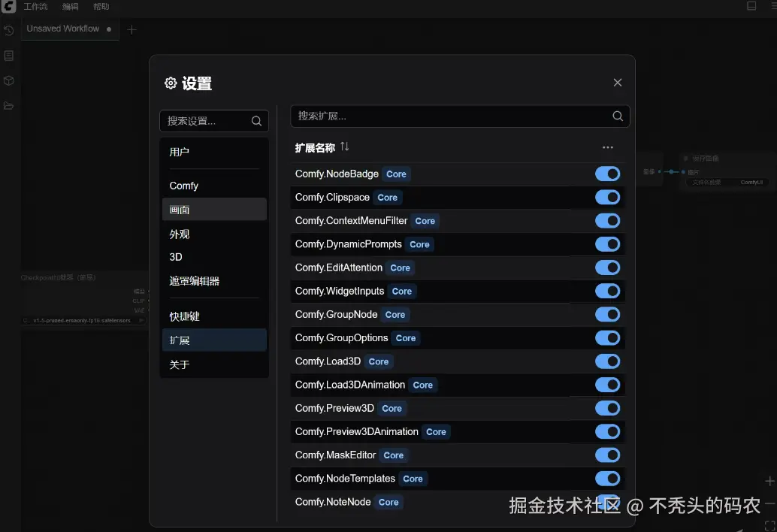Screen dimensions: 777x532
Task: Toggle Comfy.ContextMenuFilter off
Action: [x=607, y=220]
